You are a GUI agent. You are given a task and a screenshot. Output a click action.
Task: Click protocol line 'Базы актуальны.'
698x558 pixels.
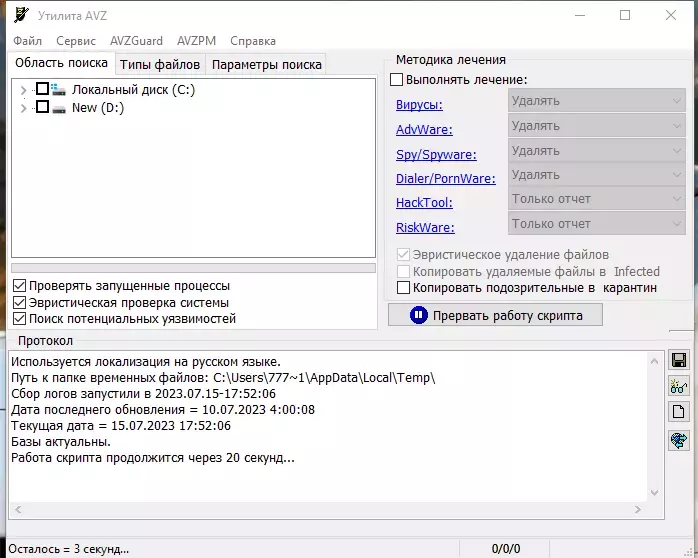click(x=61, y=442)
